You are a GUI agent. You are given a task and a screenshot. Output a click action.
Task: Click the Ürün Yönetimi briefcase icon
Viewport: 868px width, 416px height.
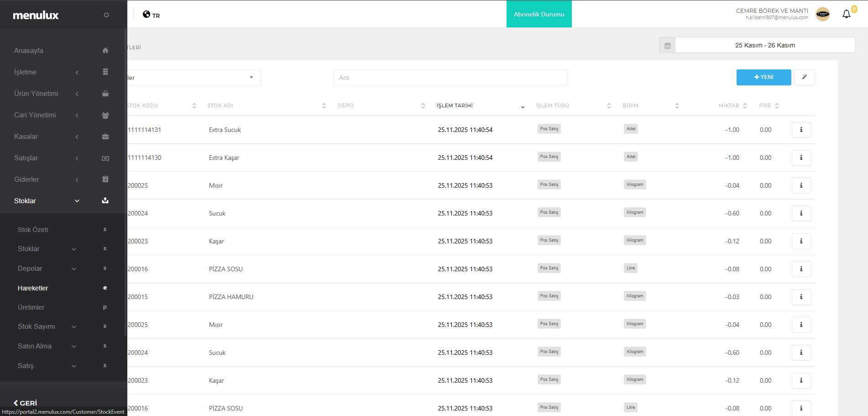pyautogui.click(x=105, y=93)
